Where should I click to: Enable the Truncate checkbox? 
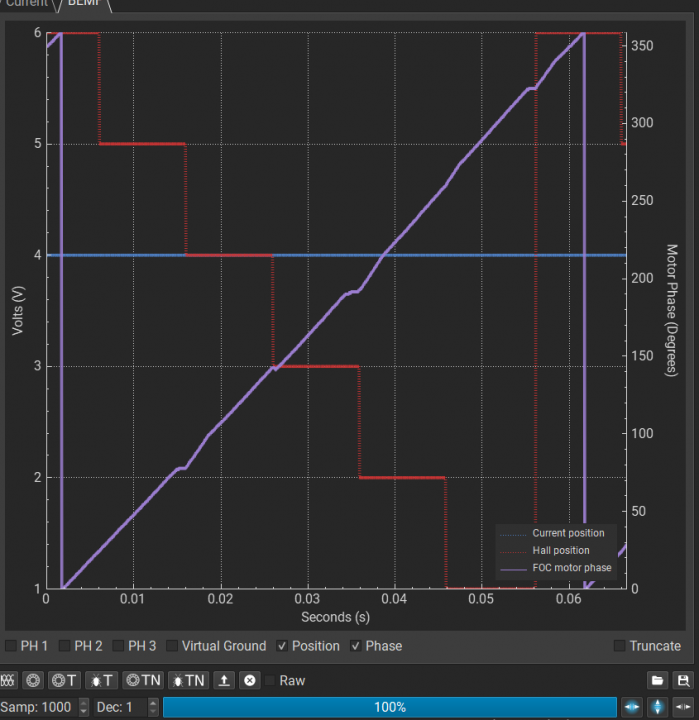(620, 646)
